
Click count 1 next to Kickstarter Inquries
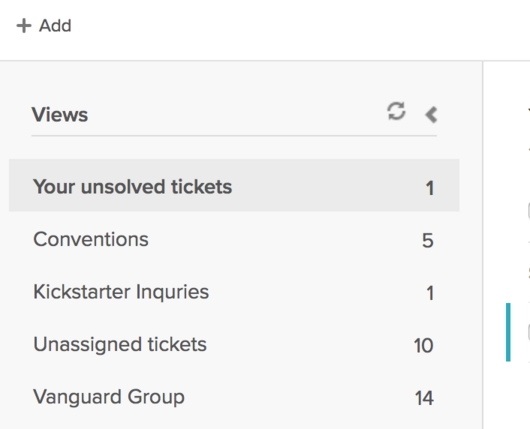[x=430, y=293]
